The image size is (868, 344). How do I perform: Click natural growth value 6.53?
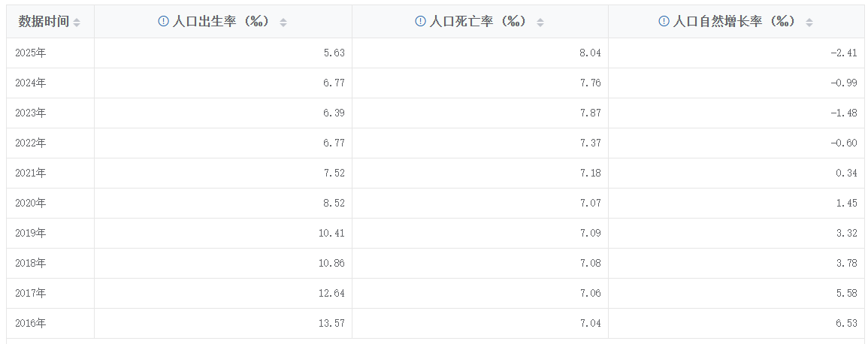[x=847, y=323]
